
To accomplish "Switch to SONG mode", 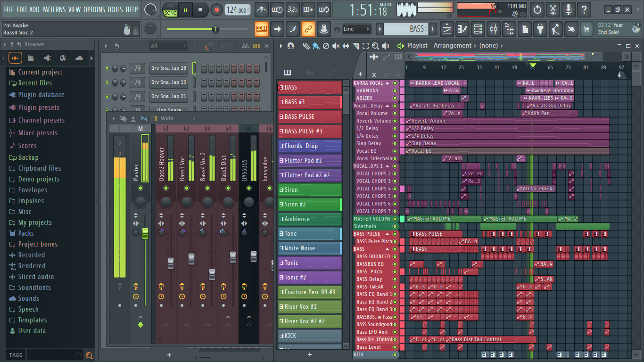I will pyautogui.click(x=171, y=13).
